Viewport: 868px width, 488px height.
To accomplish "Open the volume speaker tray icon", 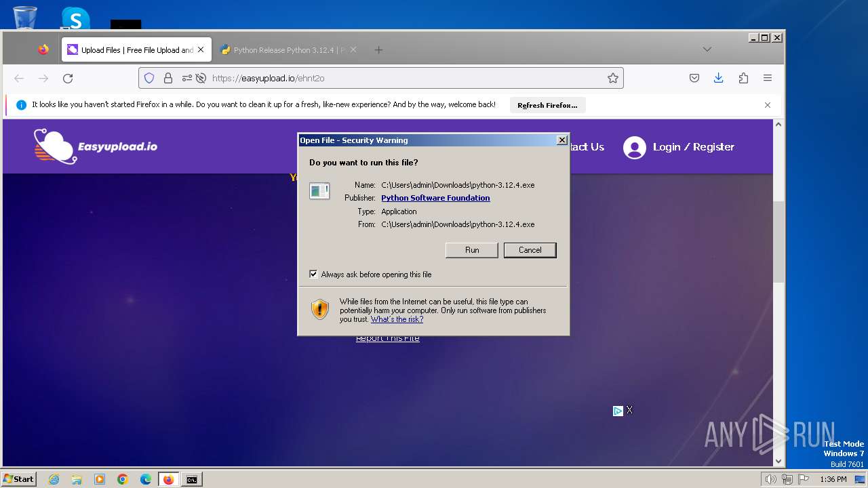I will click(771, 479).
